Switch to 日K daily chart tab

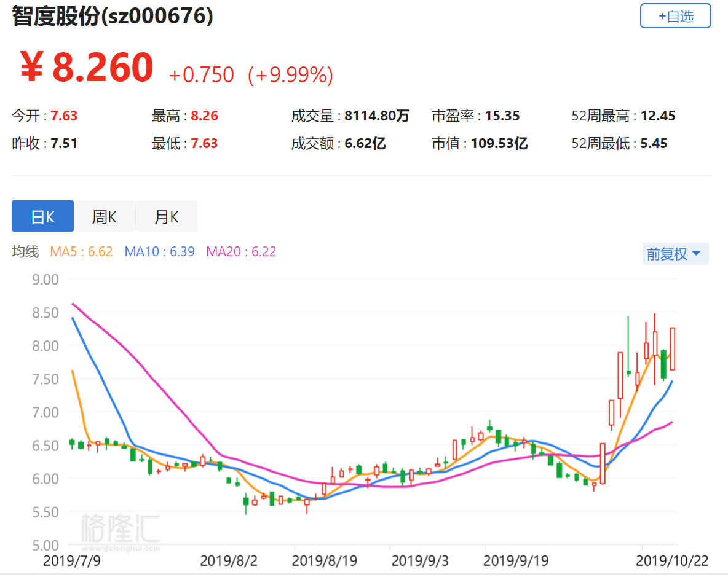click(42, 216)
